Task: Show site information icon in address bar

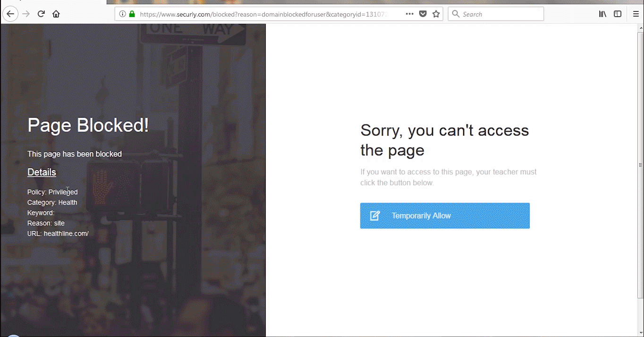Action: click(x=123, y=14)
